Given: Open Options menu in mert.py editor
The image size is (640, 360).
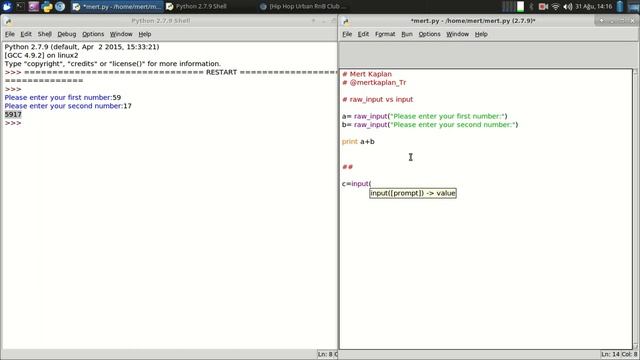Looking at the screenshot, I should point(429,34).
